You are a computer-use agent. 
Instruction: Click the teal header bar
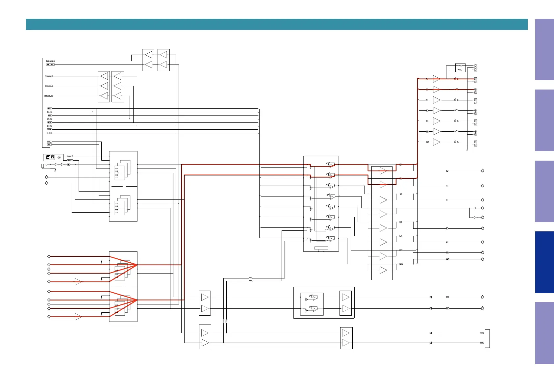(x=276, y=24)
